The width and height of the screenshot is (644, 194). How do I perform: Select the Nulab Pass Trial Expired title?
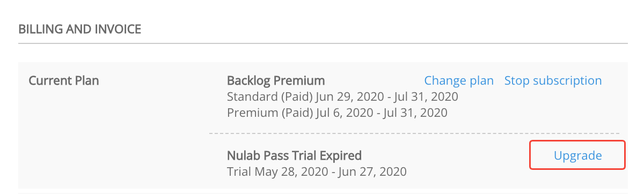pyautogui.click(x=294, y=156)
